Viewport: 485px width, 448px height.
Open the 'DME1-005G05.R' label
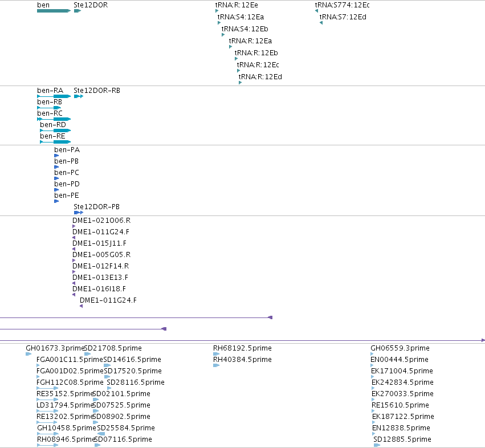pyautogui.click(x=101, y=255)
